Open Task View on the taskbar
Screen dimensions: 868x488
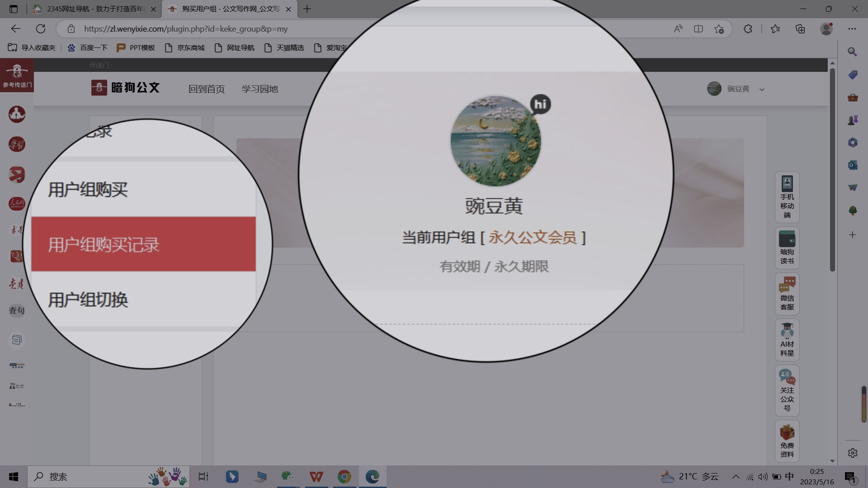tap(203, 477)
